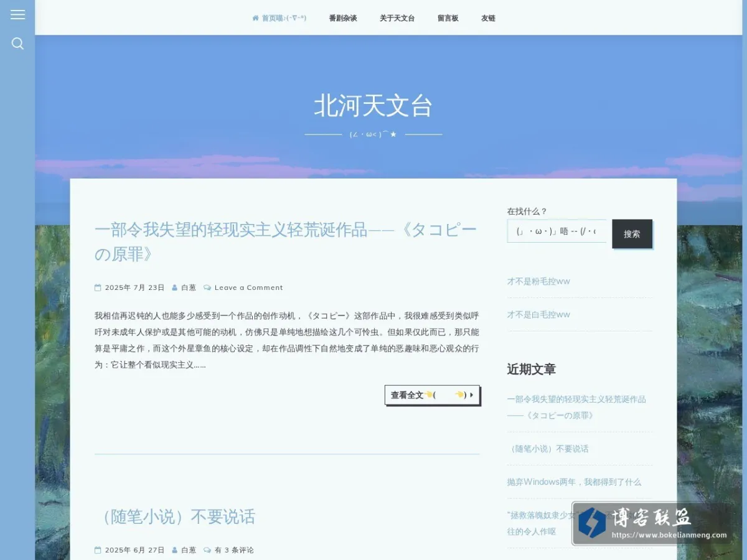This screenshot has height=560, width=747.
Task: Open the 关于天文台 menu item
Action: [397, 18]
